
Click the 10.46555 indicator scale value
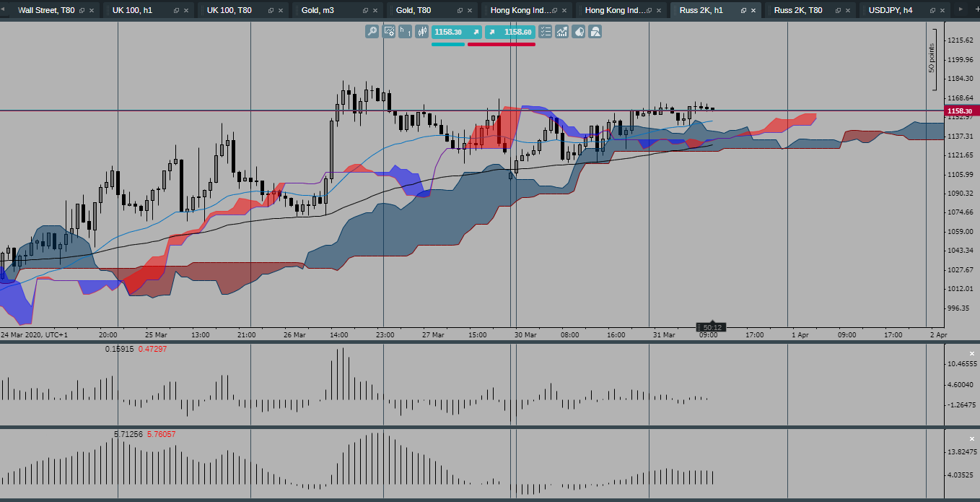[962, 364]
